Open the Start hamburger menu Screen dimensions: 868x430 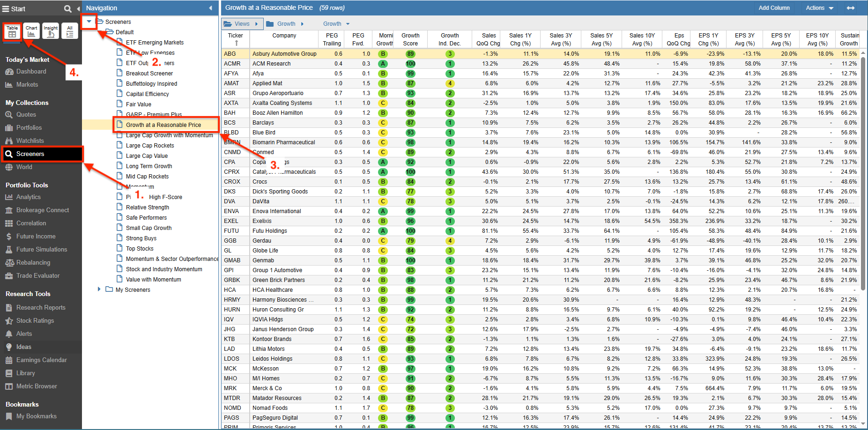click(14, 9)
